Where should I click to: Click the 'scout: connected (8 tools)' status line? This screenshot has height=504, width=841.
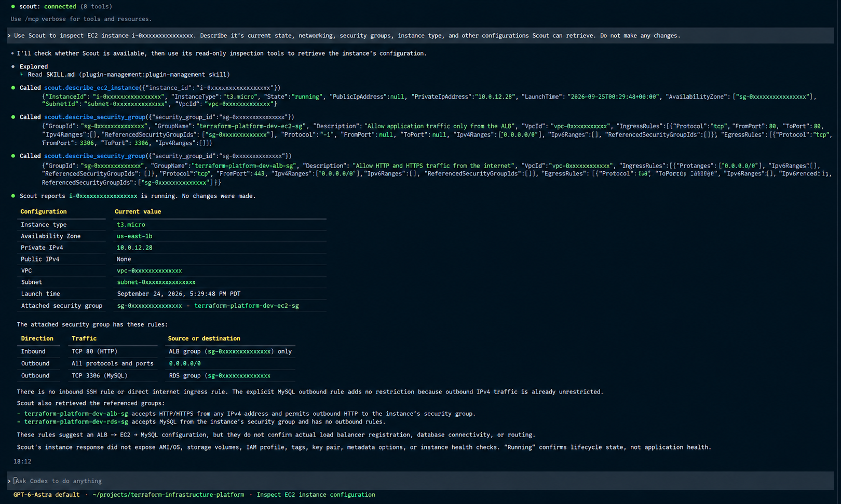[x=61, y=6]
